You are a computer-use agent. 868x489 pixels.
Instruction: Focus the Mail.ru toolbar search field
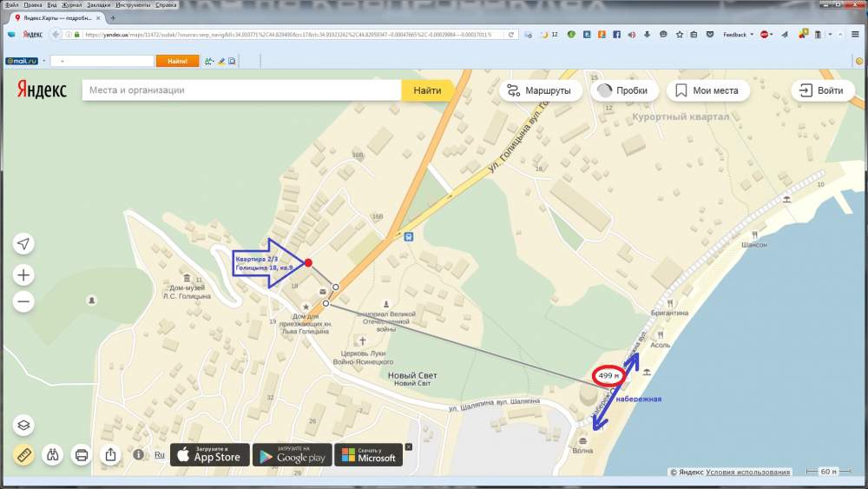(102, 61)
